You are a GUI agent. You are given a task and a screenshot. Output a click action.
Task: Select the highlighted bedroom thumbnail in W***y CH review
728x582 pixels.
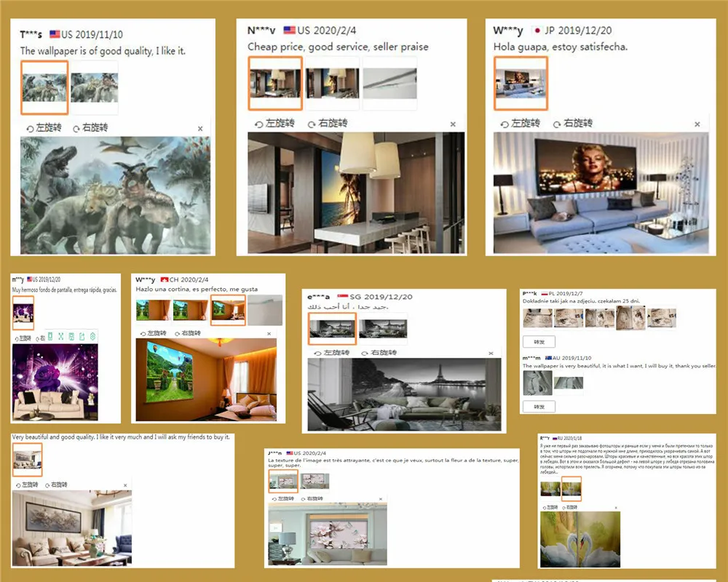pyautogui.click(x=228, y=310)
